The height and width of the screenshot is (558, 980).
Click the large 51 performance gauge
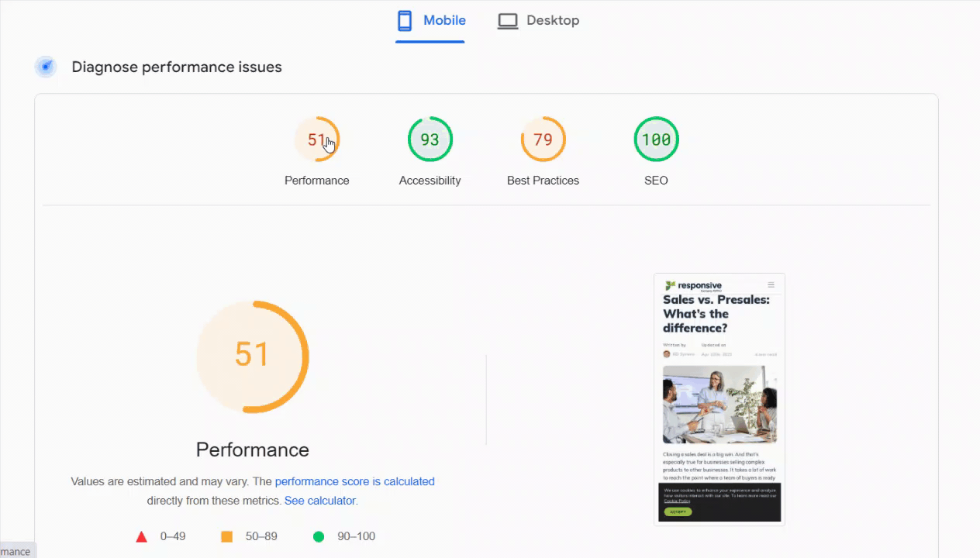pos(252,356)
